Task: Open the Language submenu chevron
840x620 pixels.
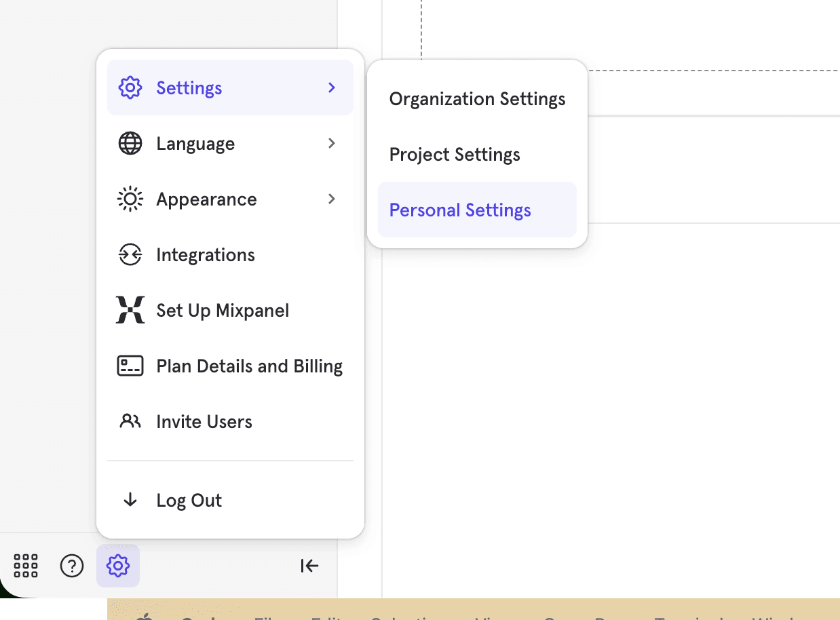Action: tap(331, 143)
